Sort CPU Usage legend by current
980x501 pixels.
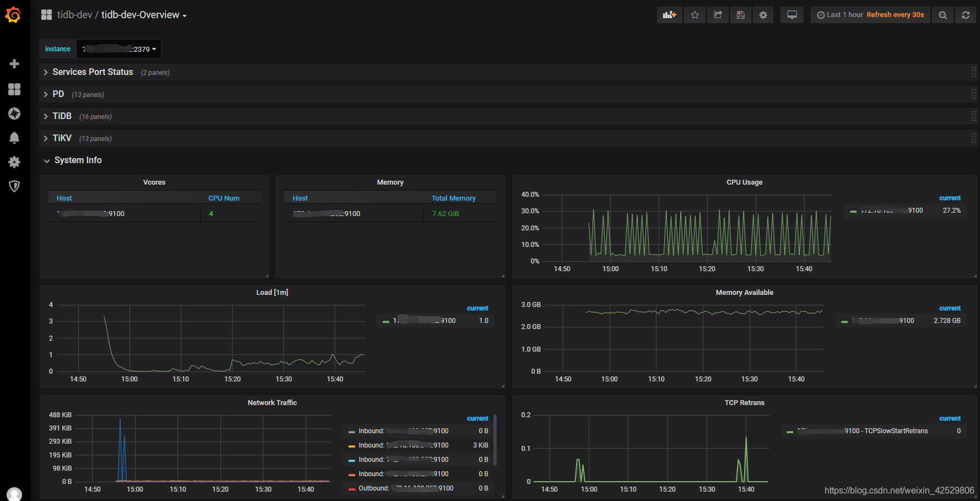coord(950,198)
